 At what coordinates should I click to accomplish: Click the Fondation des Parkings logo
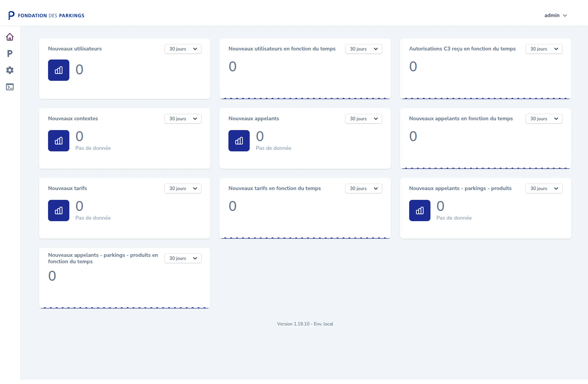click(46, 15)
